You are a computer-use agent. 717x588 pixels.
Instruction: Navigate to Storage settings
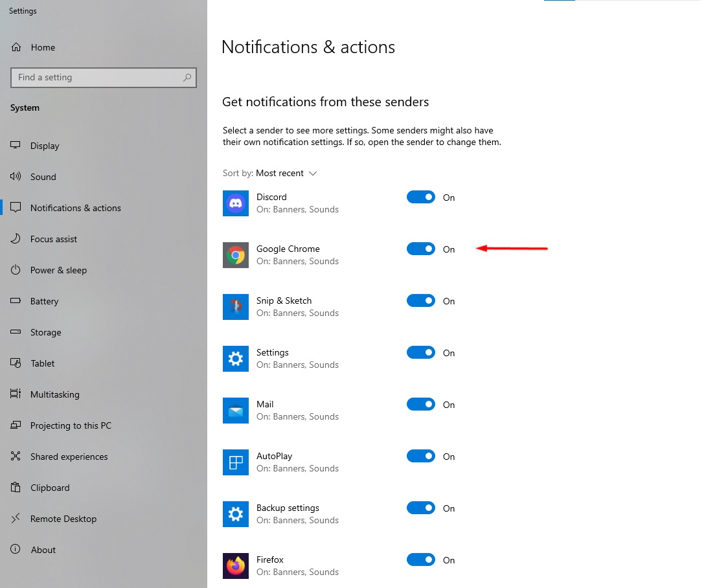(x=46, y=332)
